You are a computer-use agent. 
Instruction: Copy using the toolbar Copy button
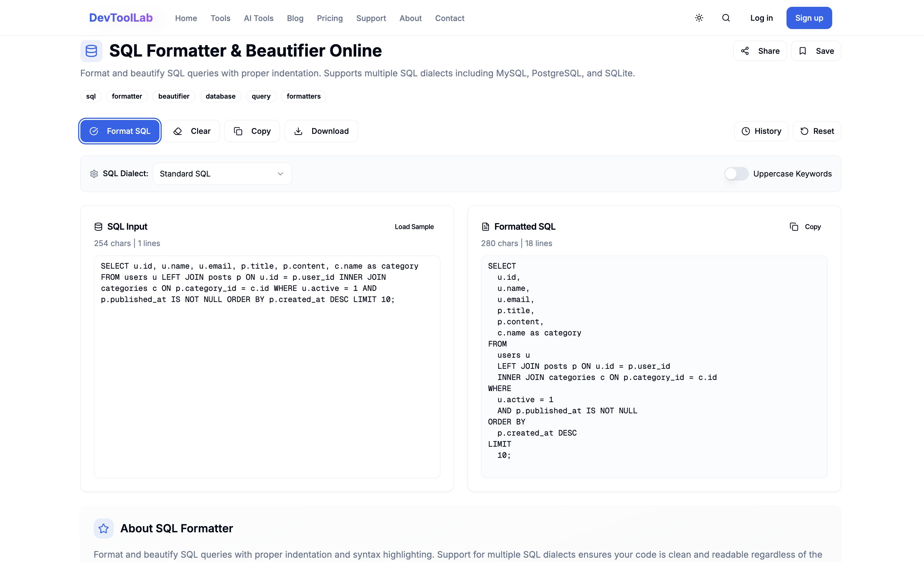point(252,131)
